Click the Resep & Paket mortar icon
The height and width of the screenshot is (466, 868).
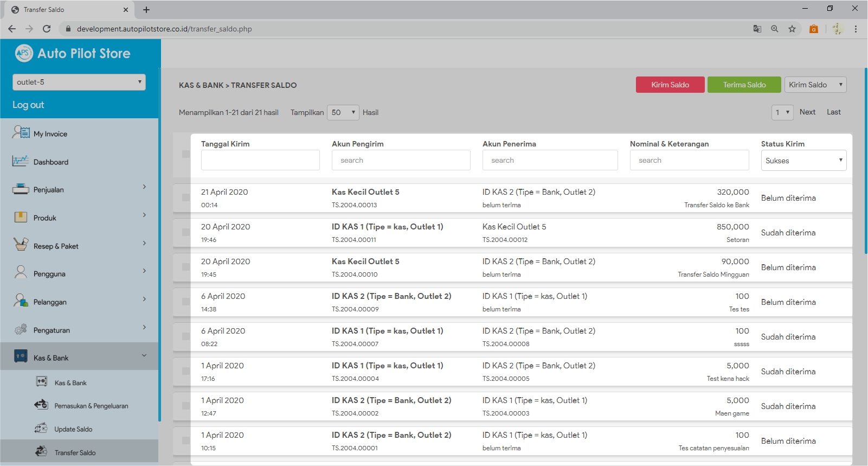click(x=21, y=245)
